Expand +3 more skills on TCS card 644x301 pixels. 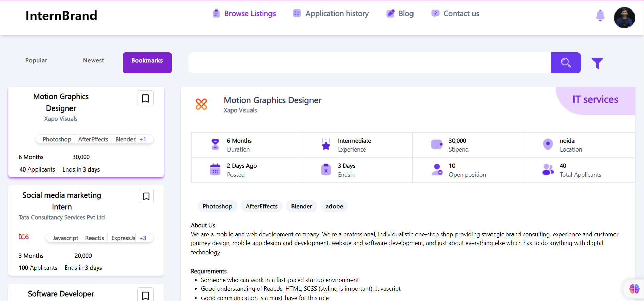pos(143,238)
